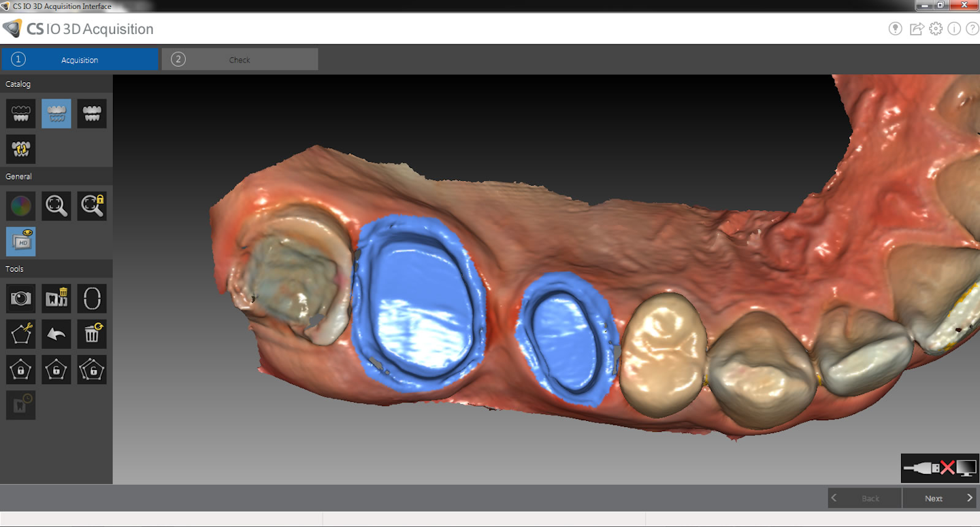Click the window title bar app icon
The height and width of the screenshot is (527, 980).
click(5, 6)
